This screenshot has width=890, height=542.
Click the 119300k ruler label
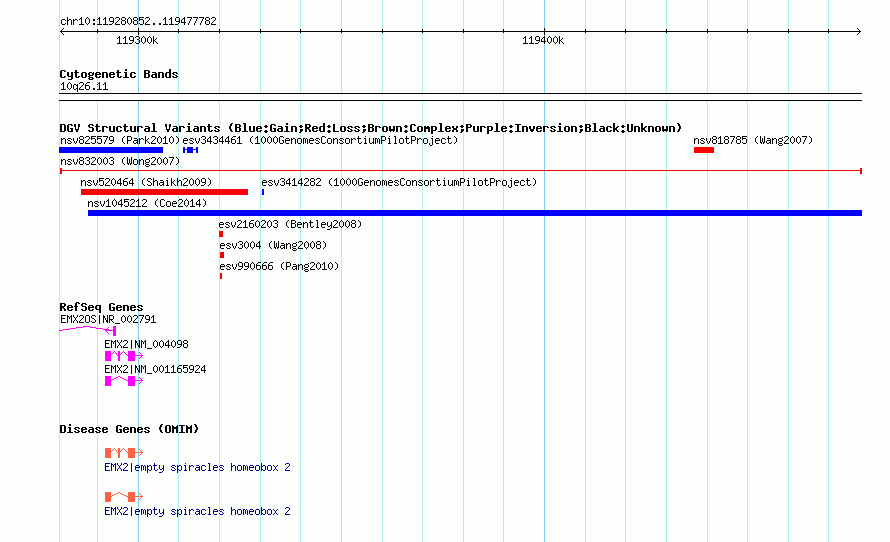pyautogui.click(x=137, y=40)
